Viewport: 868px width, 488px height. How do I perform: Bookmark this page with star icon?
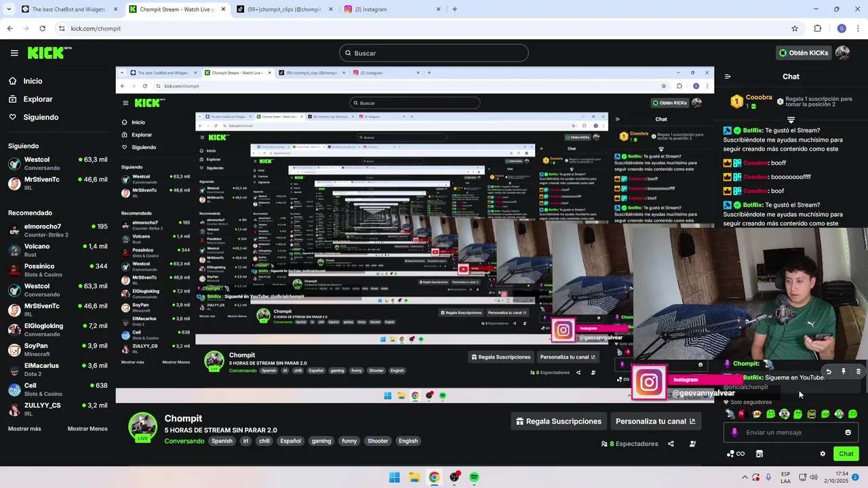click(x=795, y=28)
